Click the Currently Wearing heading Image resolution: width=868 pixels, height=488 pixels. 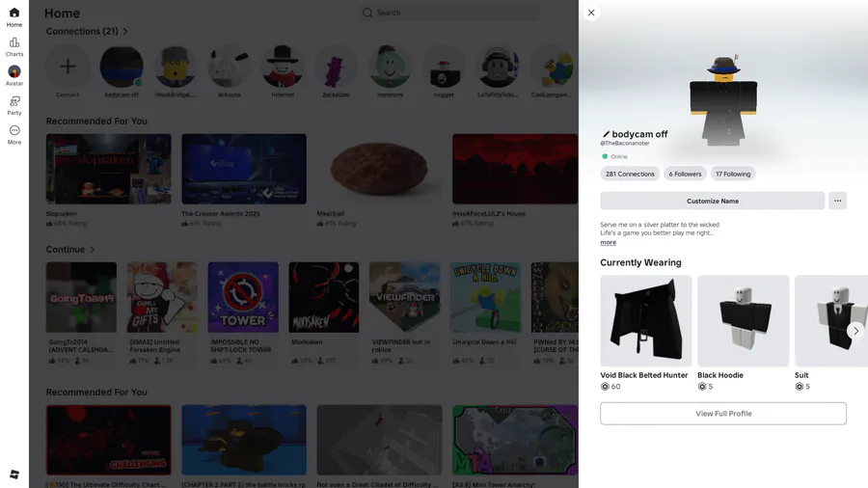640,263
